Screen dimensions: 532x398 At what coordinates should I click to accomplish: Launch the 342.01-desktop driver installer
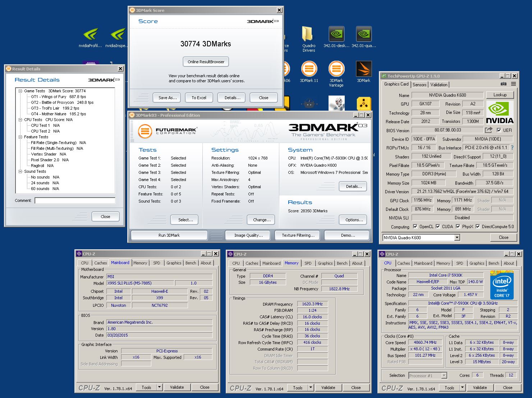click(x=336, y=37)
